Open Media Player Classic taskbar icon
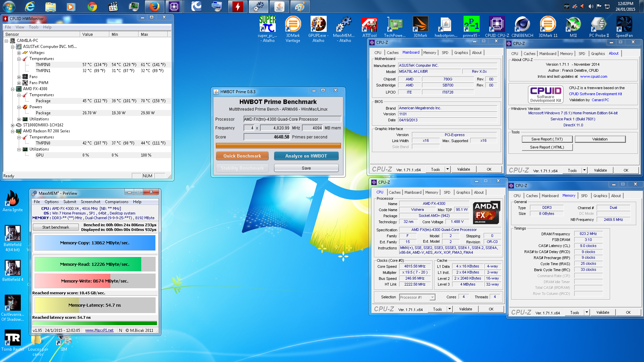The height and width of the screenshot is (362, 644). pyautogui.click(x=113, y=6)
